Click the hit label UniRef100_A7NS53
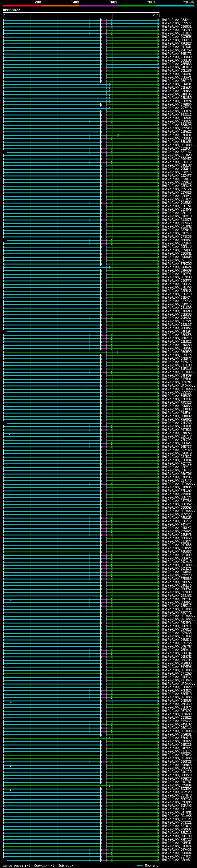Screen dimensions: 197x868 [x=177, y=345]
